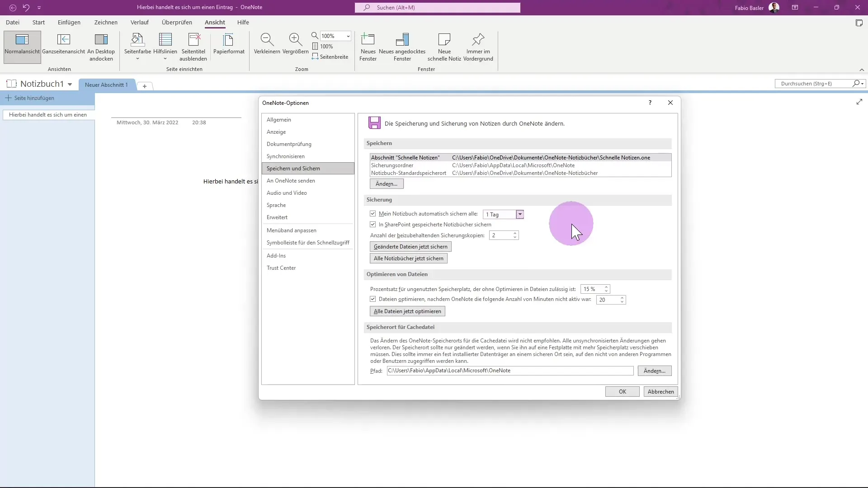Screen dimensions: 868x488
Task: Click the Papierformat icon
Action: click(x=228, y=46)
